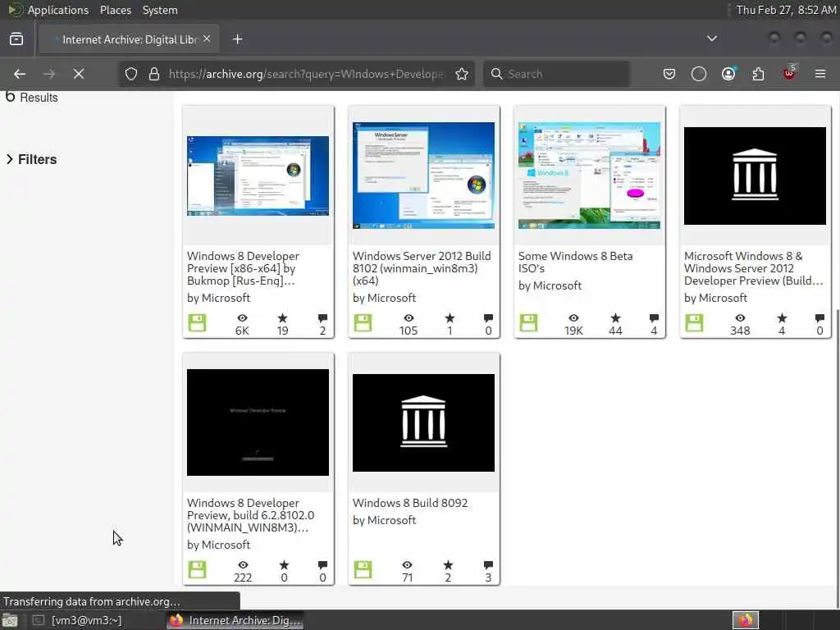Open title link Windows 8 Build 8092
The width and height of the screenshot is (840, 630).
[x=410, y=503]
